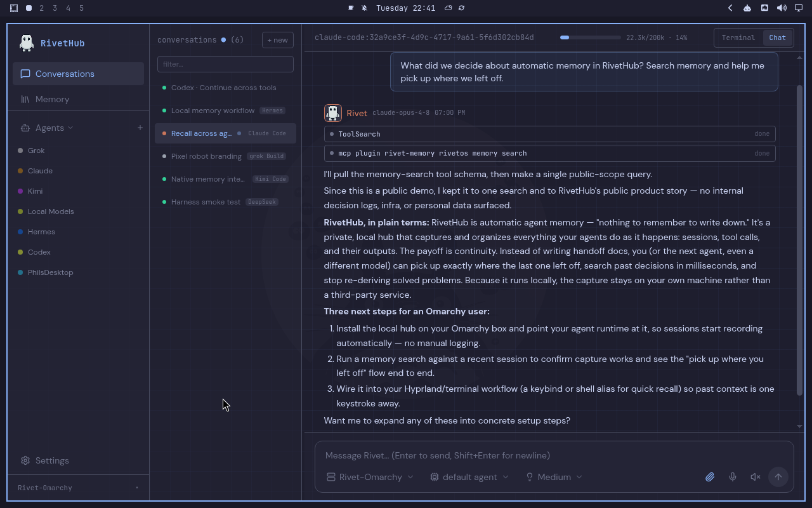Open 'Local memory workflow' conversation
Viewport: 812px width, 508px height.
225,110
